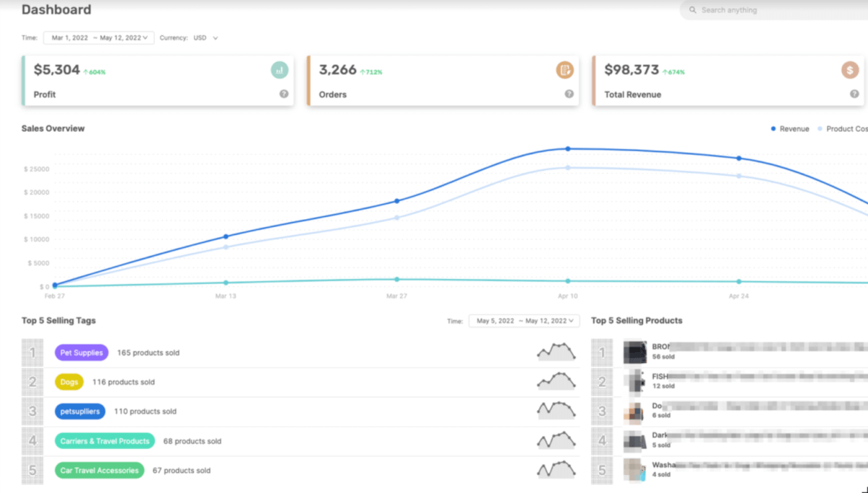Click the Pet Supplies sparkline chart
Viewport: 868px width, 493px height.
[556, 351]
